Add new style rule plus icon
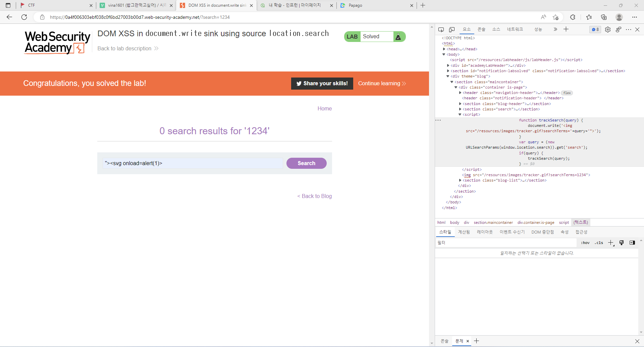This screenshot has height=347, width=644. (611, 243)
